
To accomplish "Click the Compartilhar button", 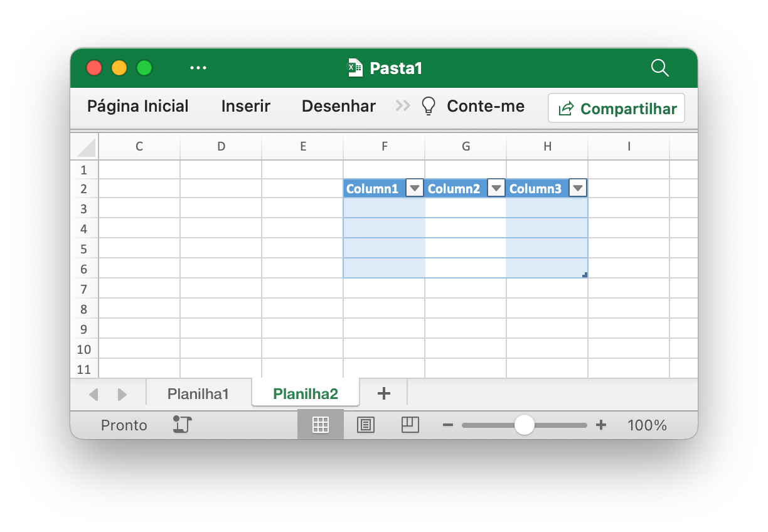I will pos(616,109).
